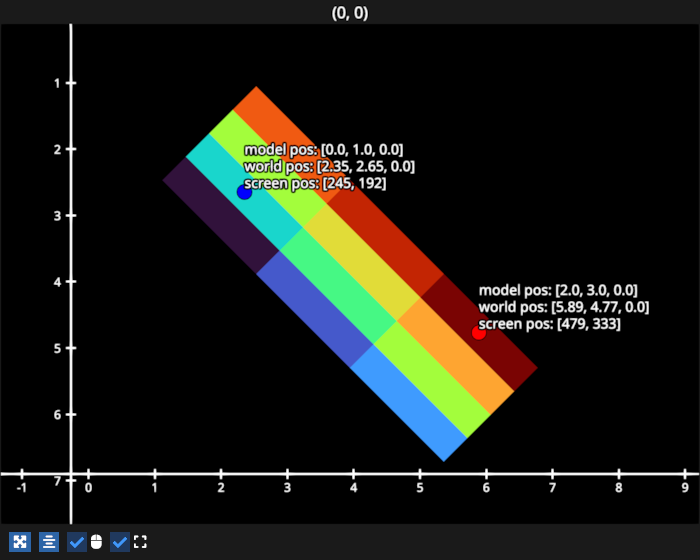Click the white mouse controller icon
The height and width of the screenshot is (560, 700).
point(96,542)
